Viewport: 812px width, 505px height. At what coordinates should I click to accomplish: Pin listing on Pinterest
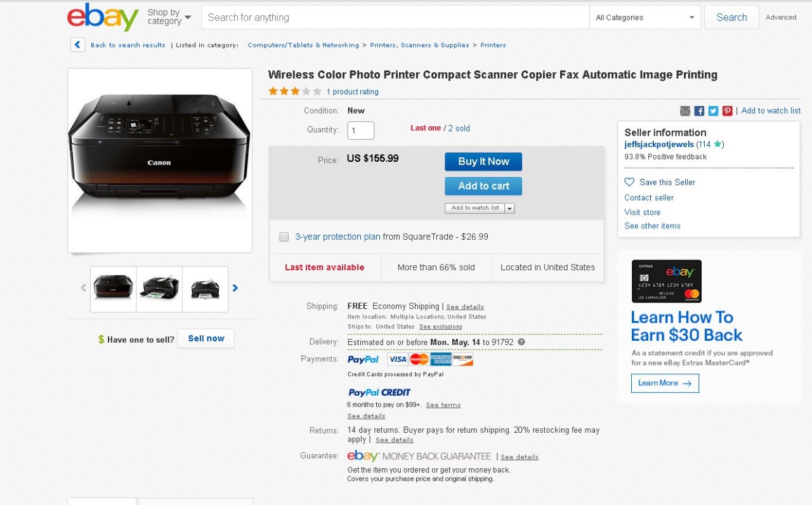[727, 111]
